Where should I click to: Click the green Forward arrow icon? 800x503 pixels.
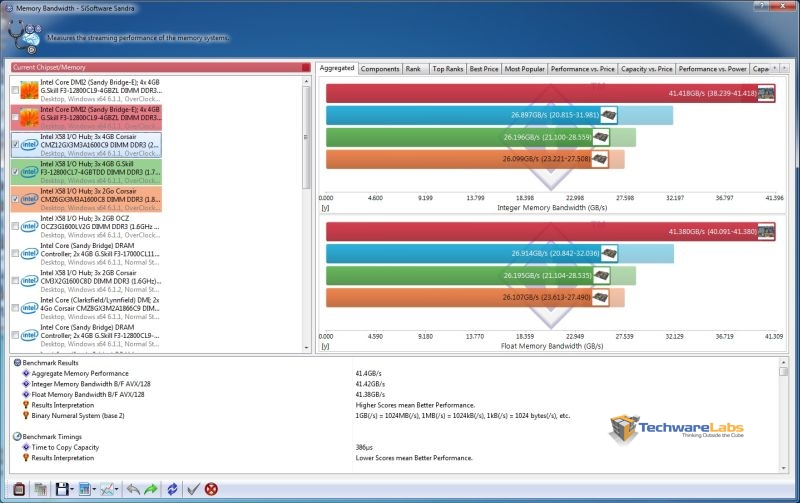[x=151, y=490]
